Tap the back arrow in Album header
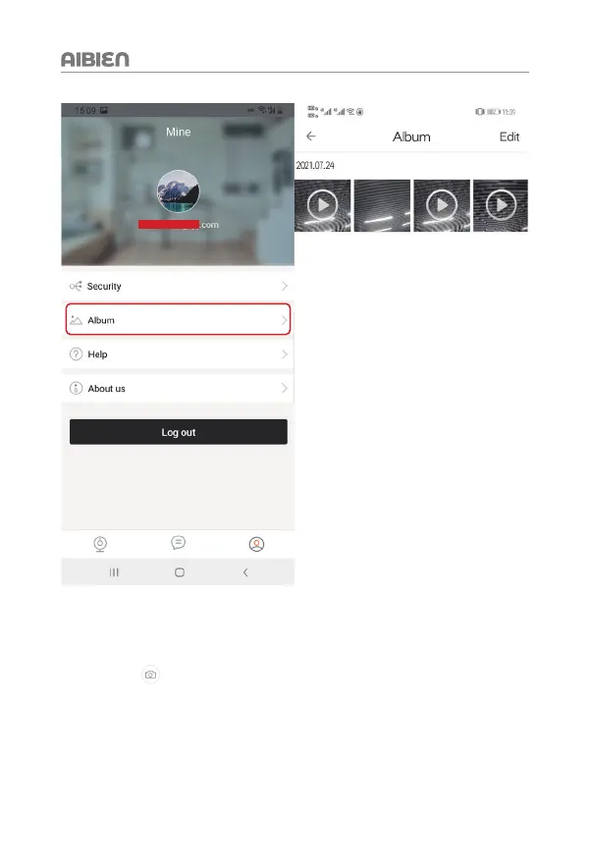This screenshot has width=590, height=868. coord(311,136)
